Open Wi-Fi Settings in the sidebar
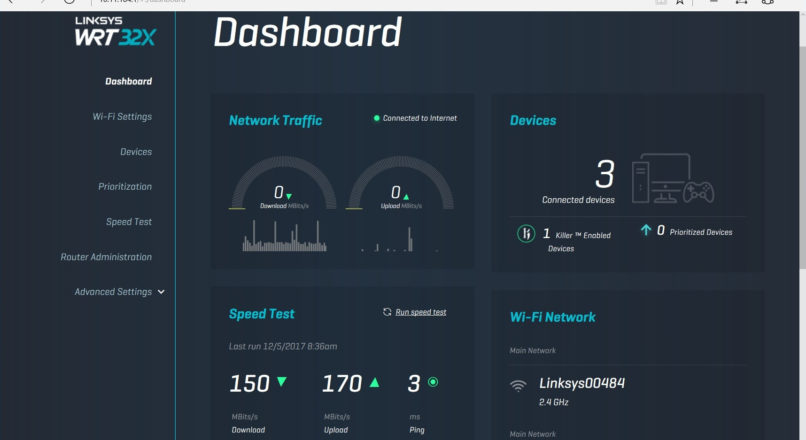The width and height of the screenshot is (806, 440). click(x=122, y=117)
